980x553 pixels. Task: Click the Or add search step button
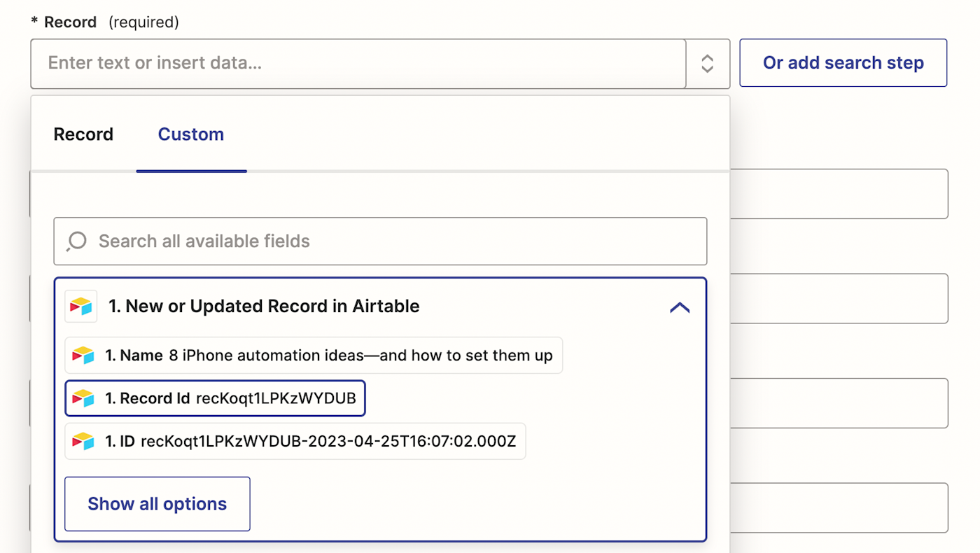click(x=843, y=63)
